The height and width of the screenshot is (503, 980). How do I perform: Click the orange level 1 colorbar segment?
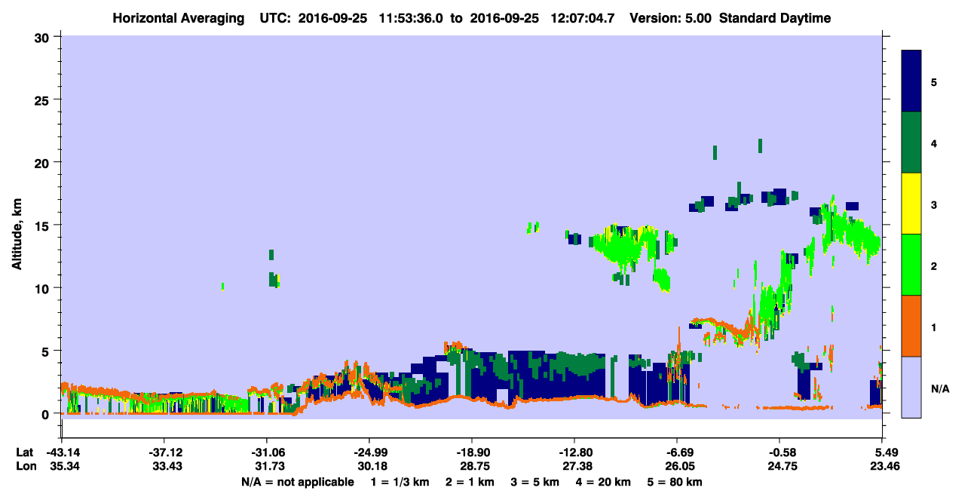coord(911,326)
